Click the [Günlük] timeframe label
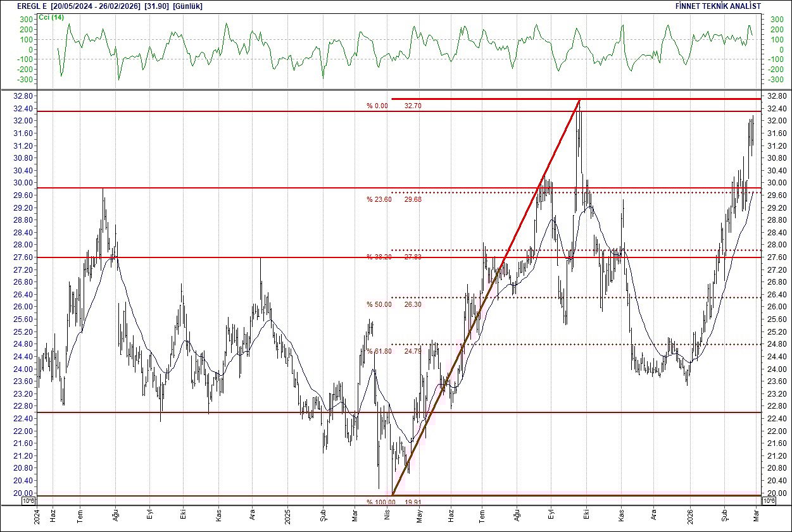The image size is (792, 532). click(189, 5)
